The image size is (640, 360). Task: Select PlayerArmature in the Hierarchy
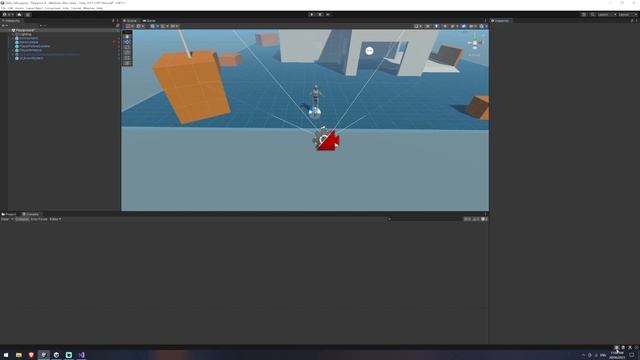click(30, 50)
